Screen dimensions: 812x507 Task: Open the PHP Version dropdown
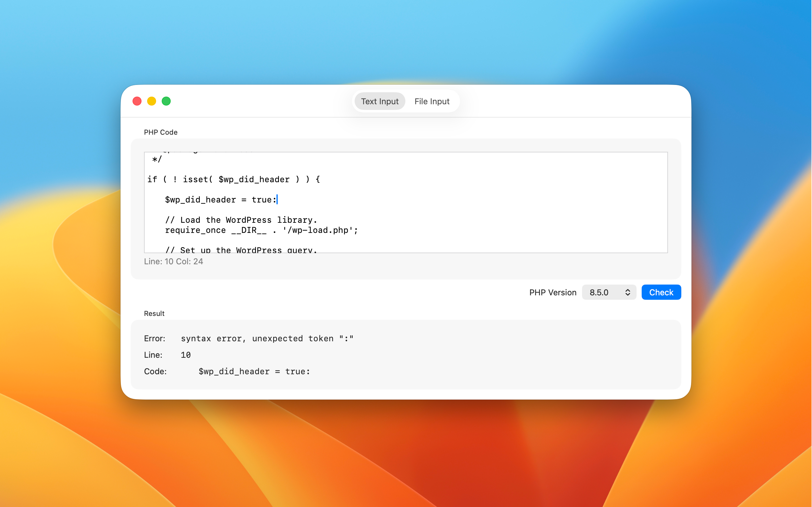point(609,292)
